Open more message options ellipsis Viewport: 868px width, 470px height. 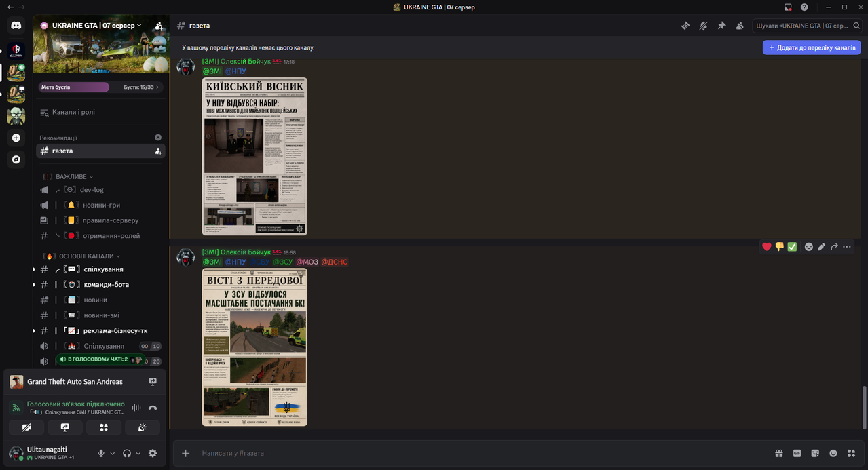pos(847,247)
